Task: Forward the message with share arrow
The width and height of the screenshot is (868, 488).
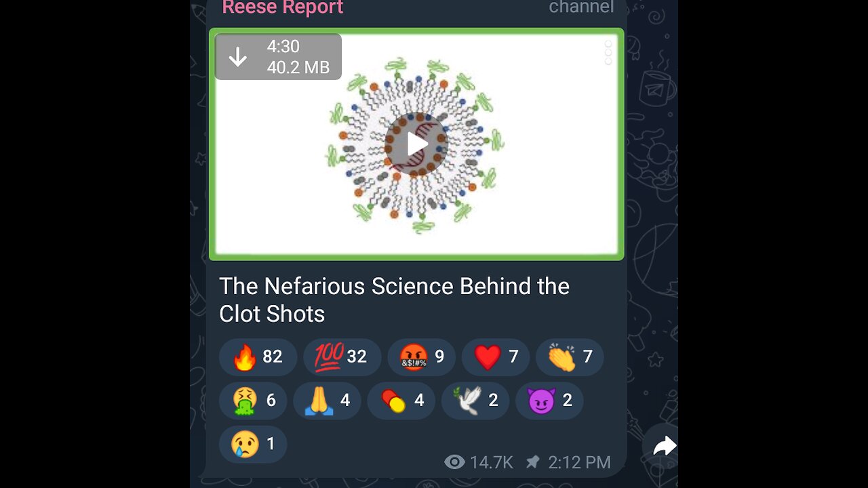Action: pos(664,445)
